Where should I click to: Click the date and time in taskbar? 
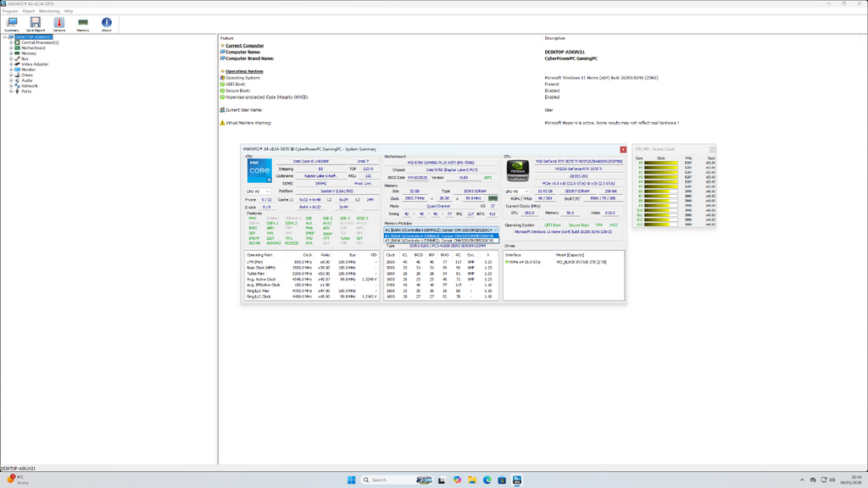pos(851,480)
